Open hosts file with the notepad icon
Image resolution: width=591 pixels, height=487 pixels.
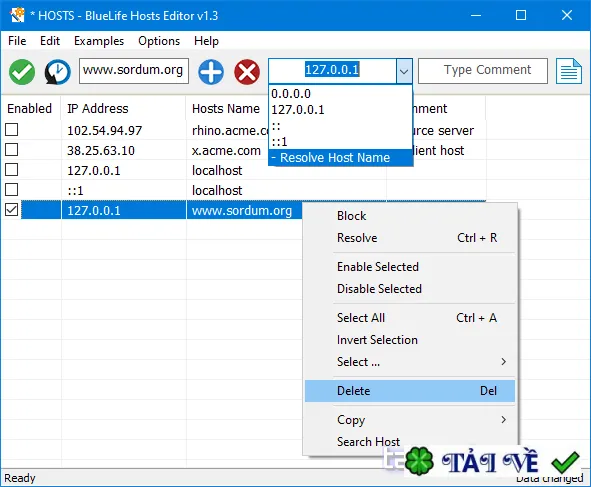[x=569, y=71]
